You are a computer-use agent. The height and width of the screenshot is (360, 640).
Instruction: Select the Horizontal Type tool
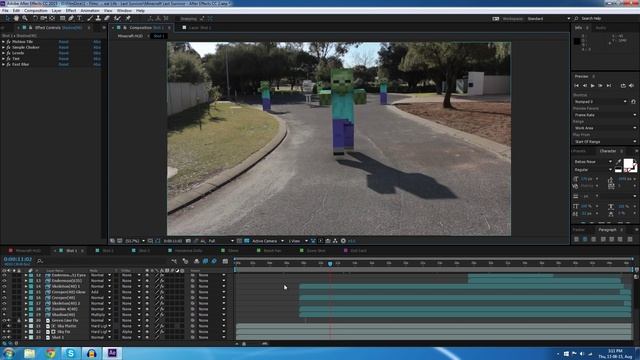pyautogui.click(x=80, y=18)
